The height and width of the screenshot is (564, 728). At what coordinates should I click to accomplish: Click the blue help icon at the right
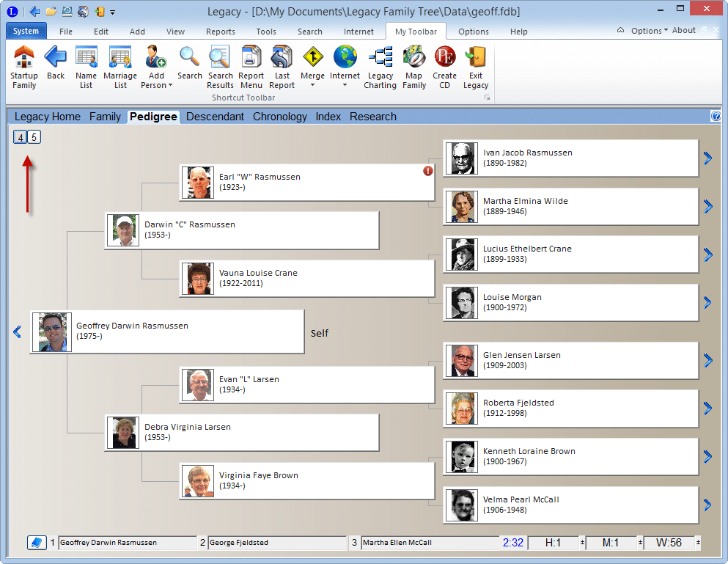[x=716, y=116]
